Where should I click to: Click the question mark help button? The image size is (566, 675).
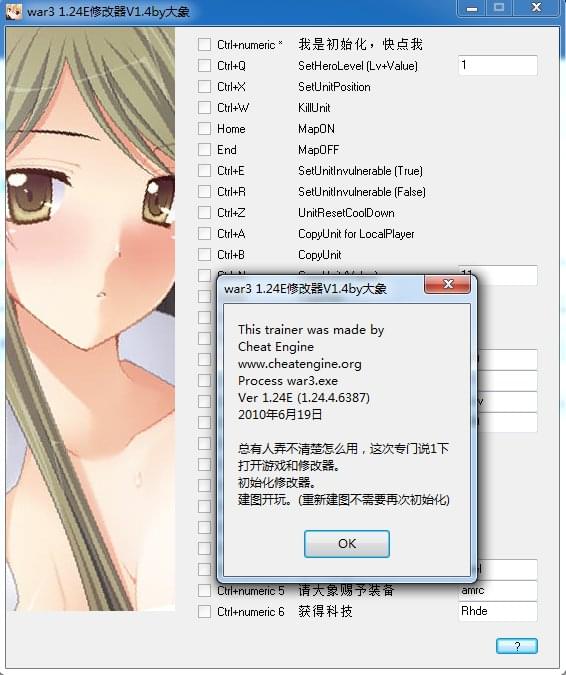(x=517, y=646)
